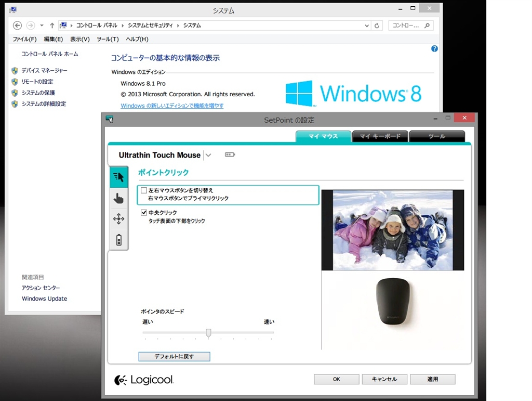
Task: Click the SetPoint window title bar icon
Action: click(109, 119)
